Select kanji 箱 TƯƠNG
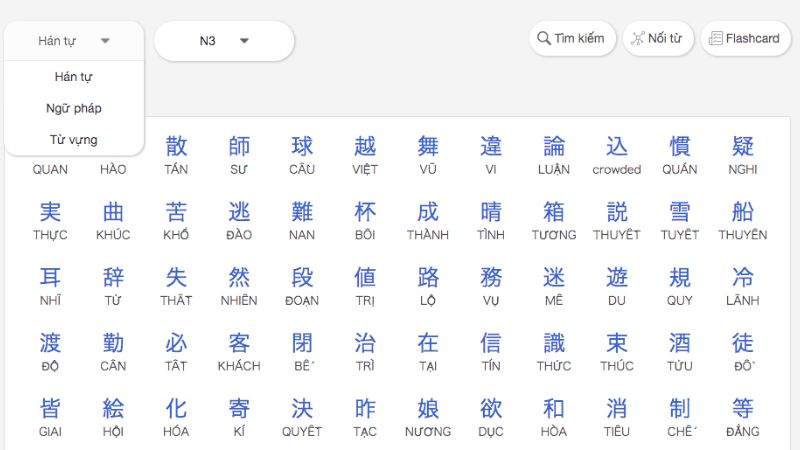This screenshot has width=800, height=450. [554, 221]
